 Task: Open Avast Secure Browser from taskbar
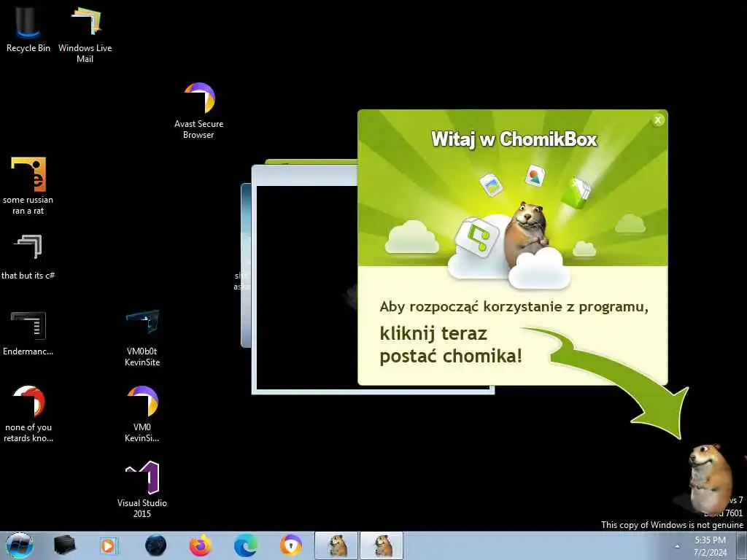tap(290, 545)
